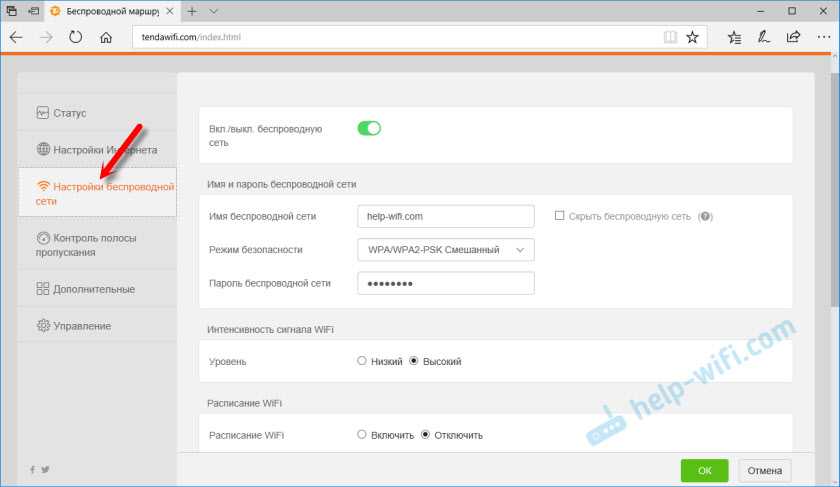Click the Отмена button
The image size is (840, 487).
click(x=765, y=470)
